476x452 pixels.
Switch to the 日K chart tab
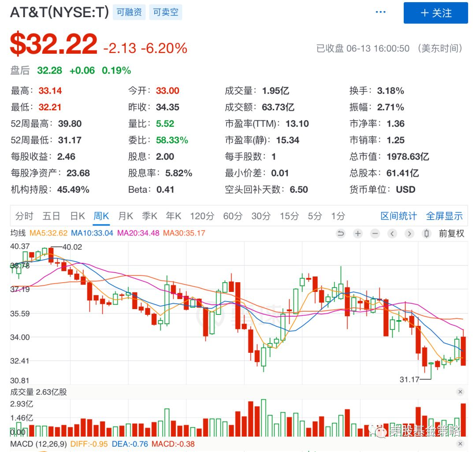click(x=78, y=216)
